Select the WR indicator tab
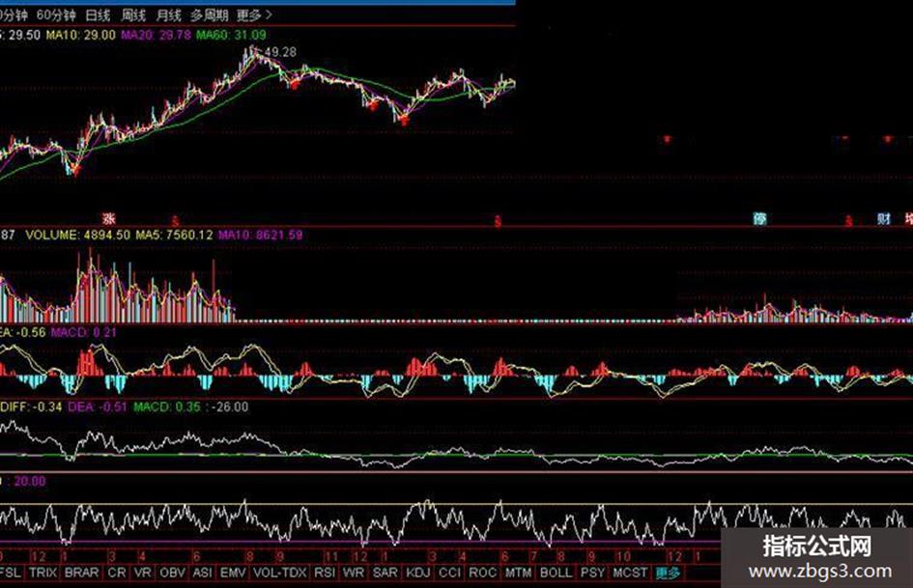 click(354, 573)
